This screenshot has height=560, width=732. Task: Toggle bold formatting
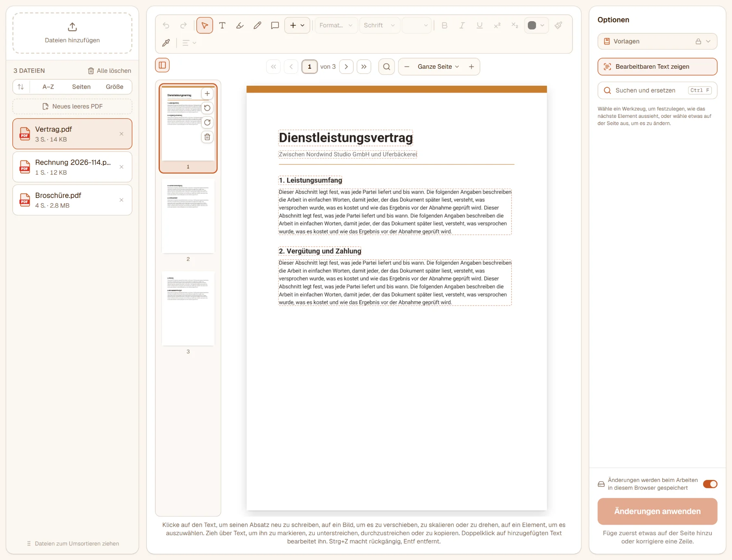tap(444, 25)
